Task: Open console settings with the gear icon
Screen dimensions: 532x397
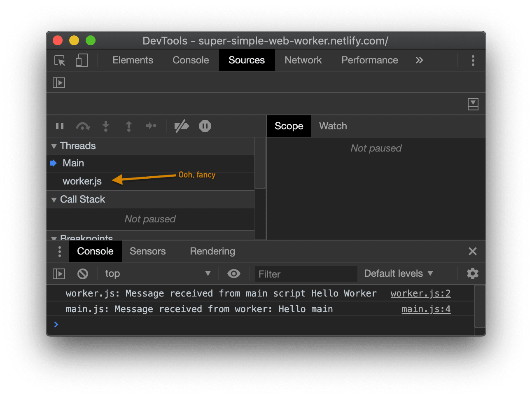Action: point(472,273)
